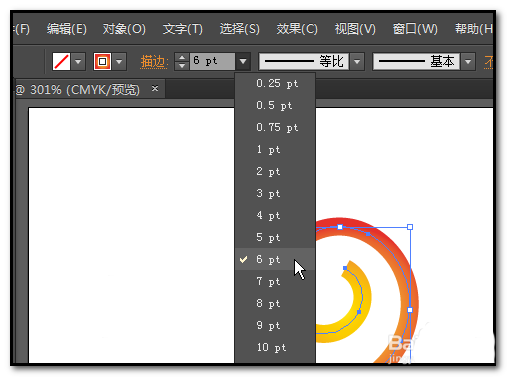The image size is (507, 377).
Task: Click the 基本 brush definition box
Action: (416, 61)
